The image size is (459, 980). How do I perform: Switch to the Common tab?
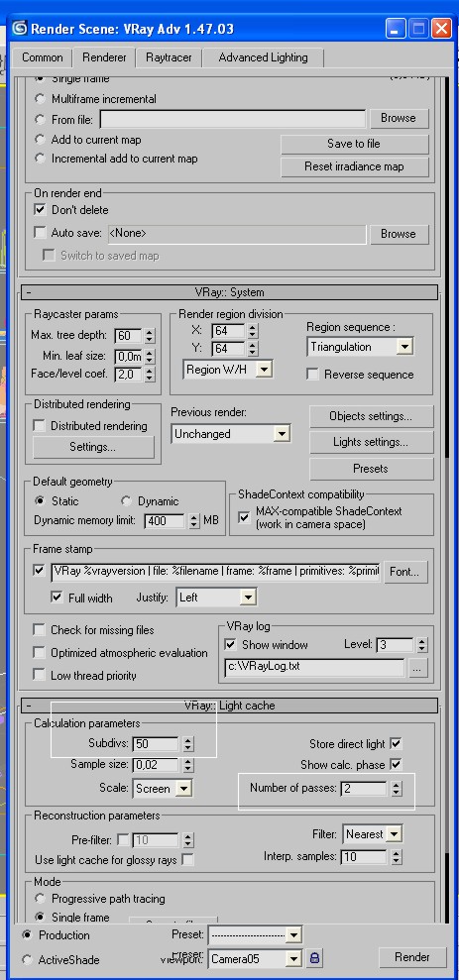[43, 57]
